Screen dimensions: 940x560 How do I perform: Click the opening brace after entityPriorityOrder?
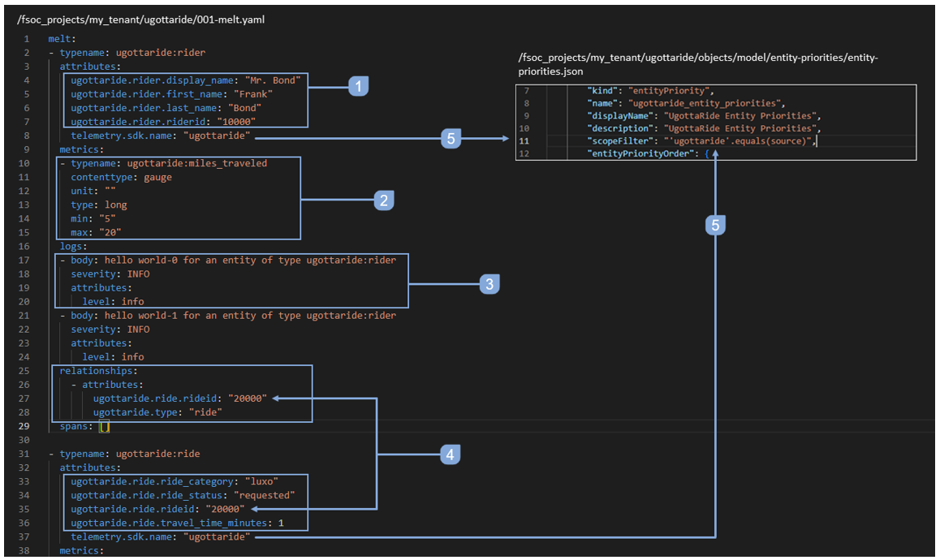point(708,153)
